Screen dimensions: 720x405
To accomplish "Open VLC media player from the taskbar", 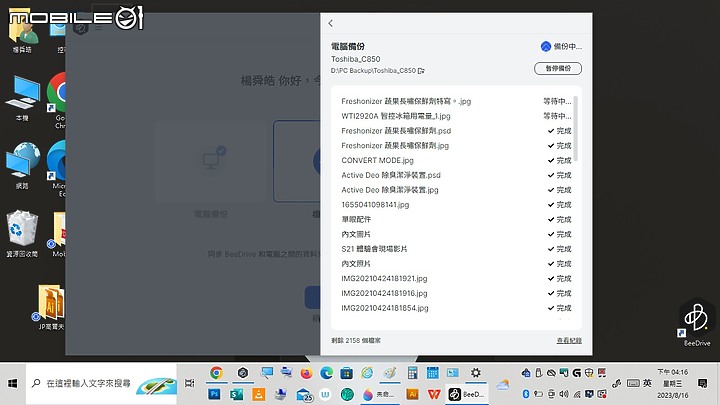I will tap(259, 394).
